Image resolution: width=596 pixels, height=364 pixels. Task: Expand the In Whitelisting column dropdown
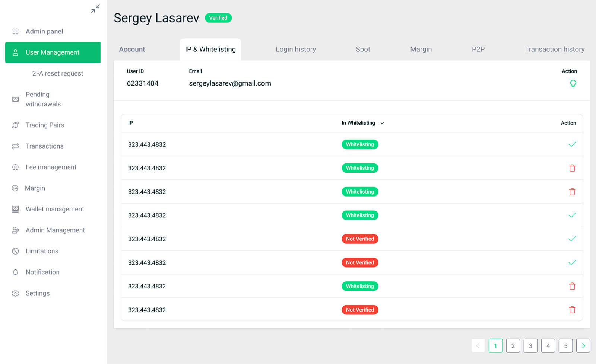coord(382,123)
